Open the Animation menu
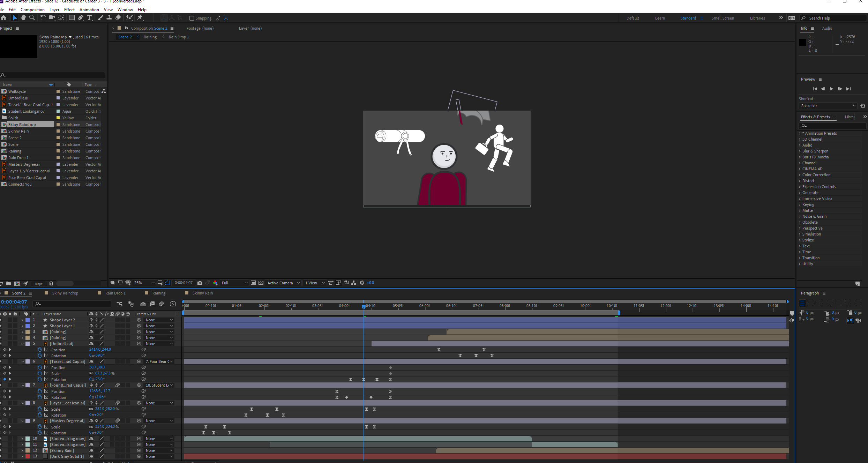868x463 pixels. 89,9
